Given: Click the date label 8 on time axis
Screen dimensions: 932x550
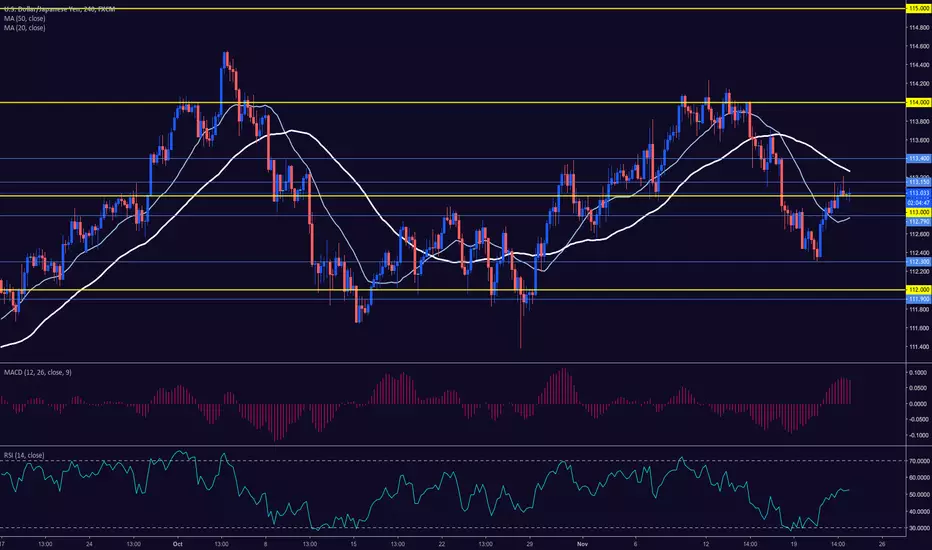Looking at the screenshot, I should tap(265, 543).
